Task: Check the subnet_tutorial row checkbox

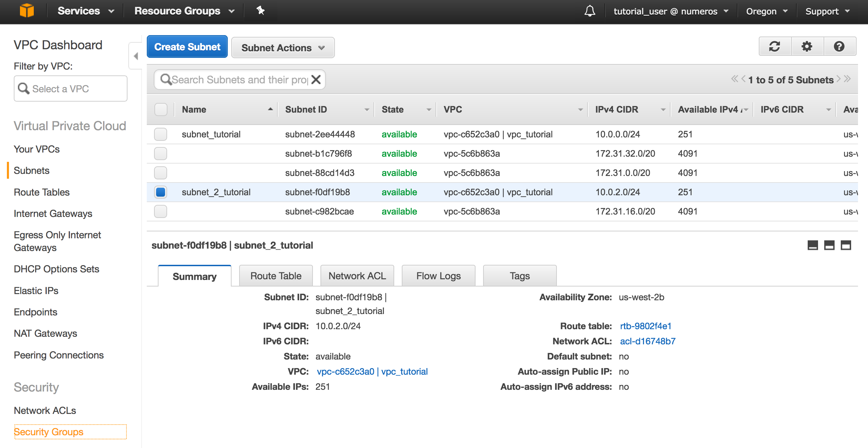Action: point(161,134)
